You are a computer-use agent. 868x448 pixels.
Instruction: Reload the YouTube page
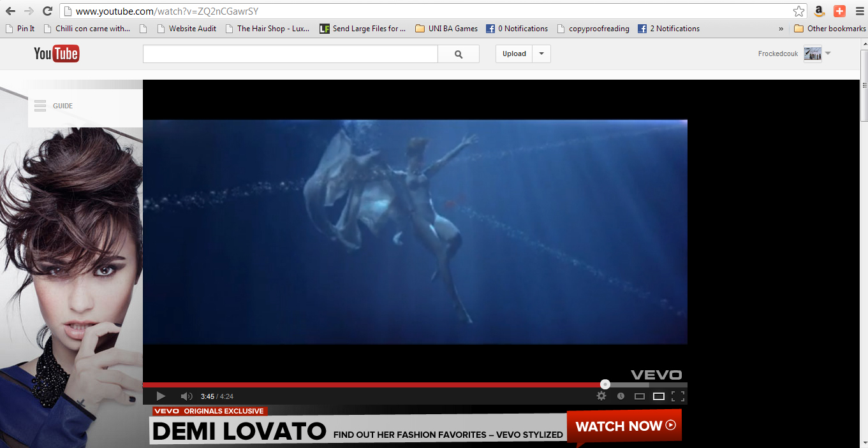coord(47,11)
